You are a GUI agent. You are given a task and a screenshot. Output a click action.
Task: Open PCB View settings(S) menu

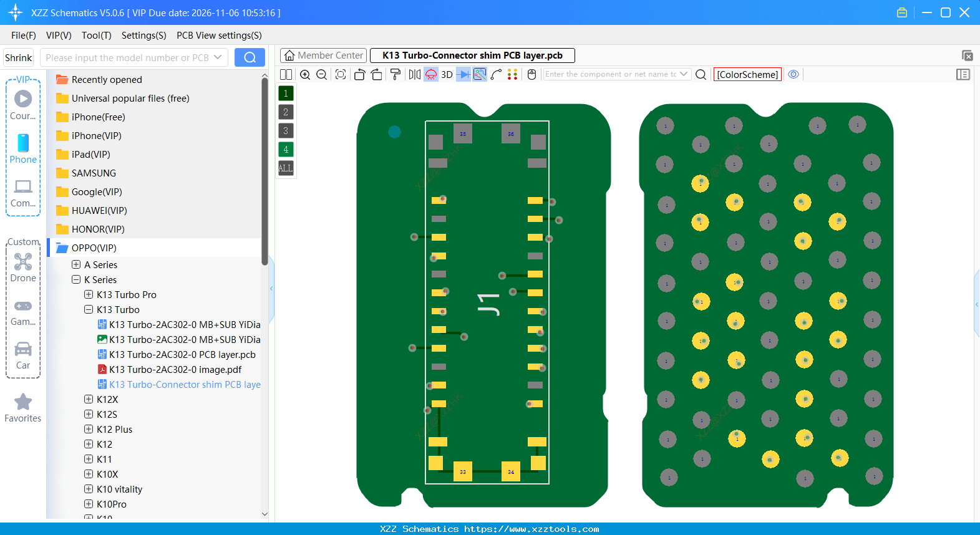click(219, 36)
